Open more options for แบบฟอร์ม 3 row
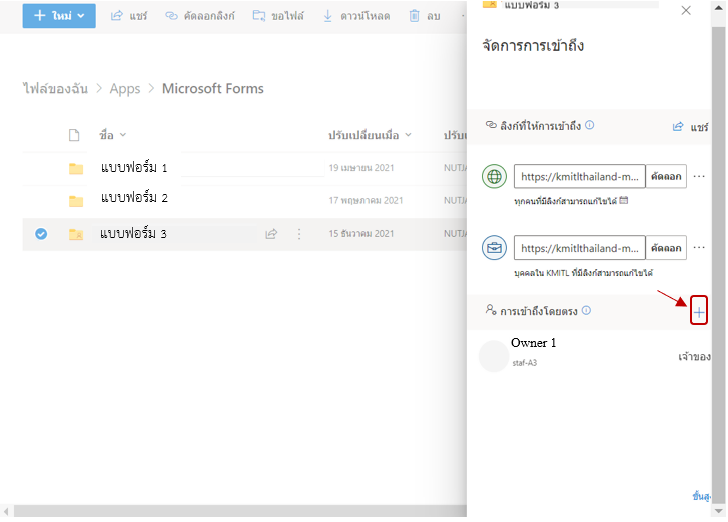 [x=298, y=234]
